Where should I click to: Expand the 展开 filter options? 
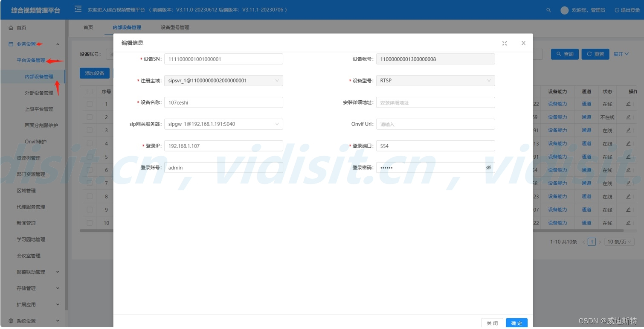(621, 54)
